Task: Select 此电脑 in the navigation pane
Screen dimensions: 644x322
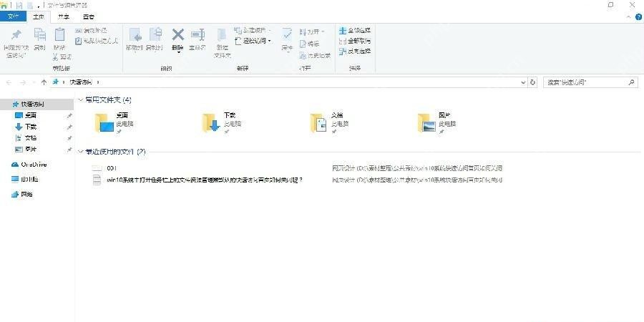Action: [x=25, y=179]
